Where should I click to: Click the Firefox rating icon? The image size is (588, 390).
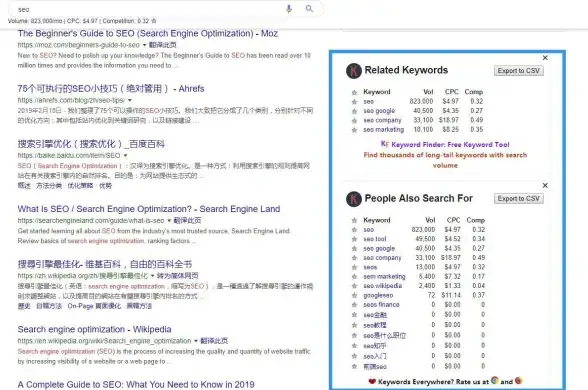pyautogui.click(x=519, y=381)
